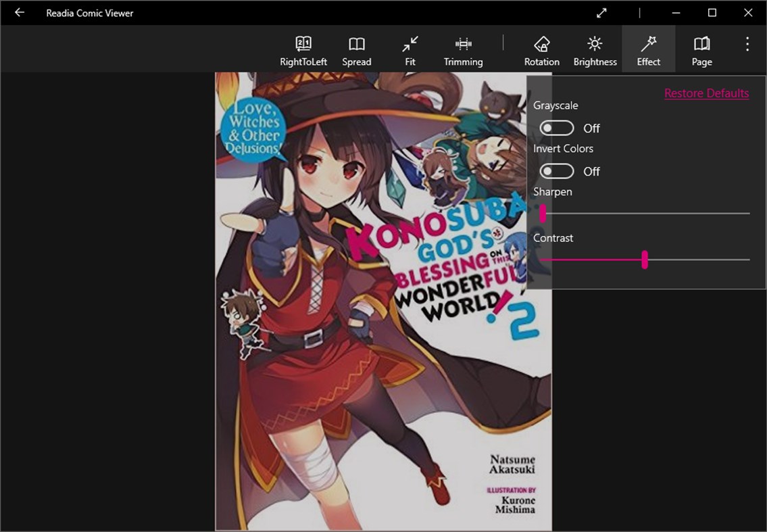This screenshot has width=767, height=532.
Task: Open the Effect panel dropdown
Action: tap(648, 48)
